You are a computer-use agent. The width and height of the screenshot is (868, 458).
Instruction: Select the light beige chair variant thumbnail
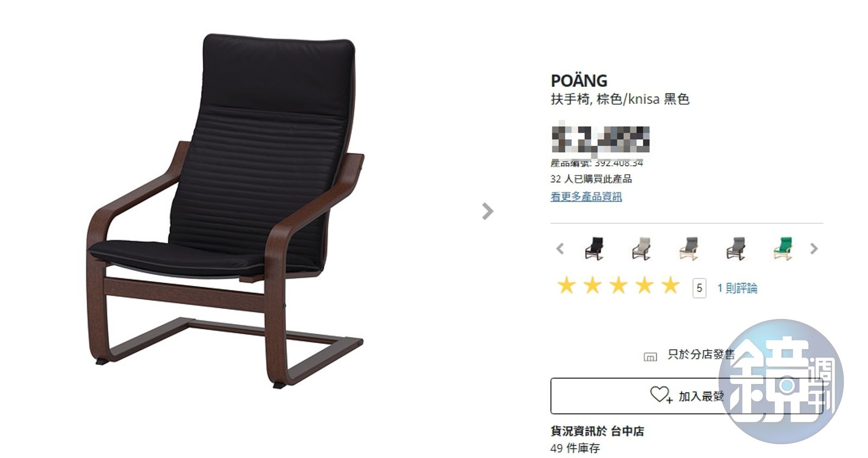(x=641, y=249)
